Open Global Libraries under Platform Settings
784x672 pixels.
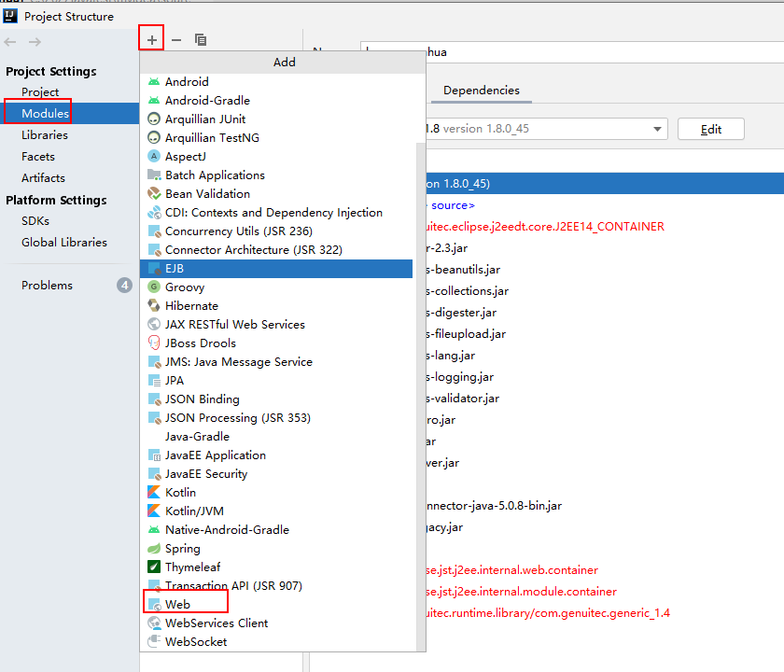[x=64, y=243]
